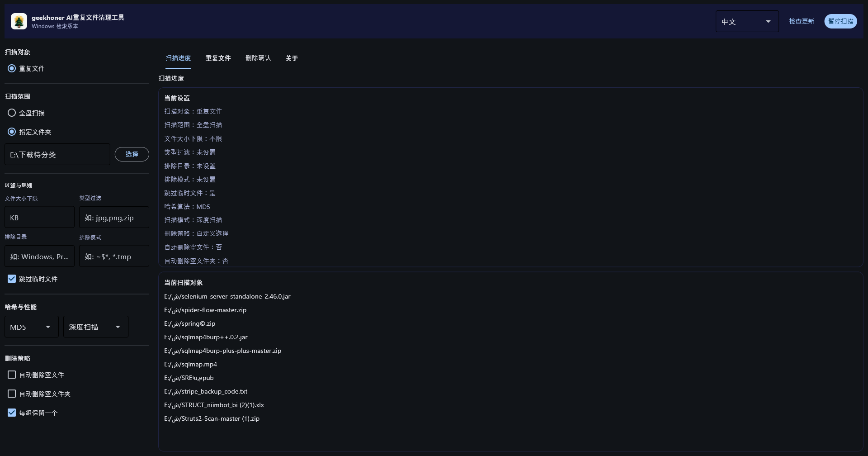Enable the 自动删除空文件夹 checkbox

[12, 394]
